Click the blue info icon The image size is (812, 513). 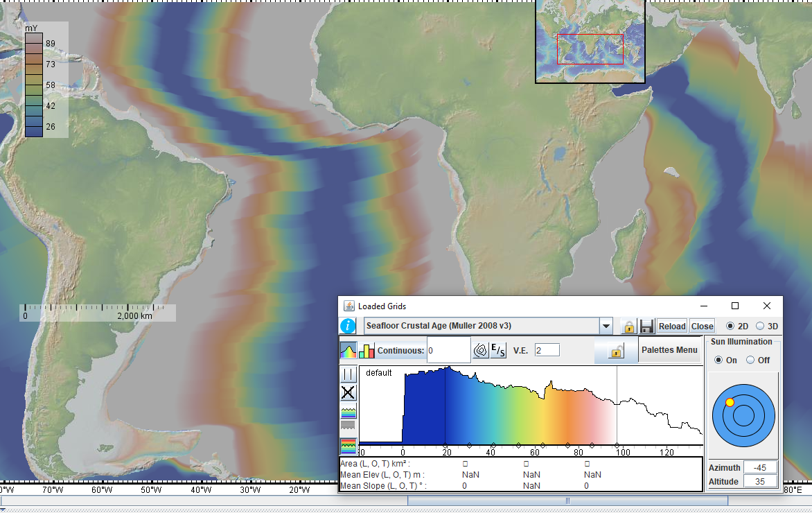click(348, 326)
